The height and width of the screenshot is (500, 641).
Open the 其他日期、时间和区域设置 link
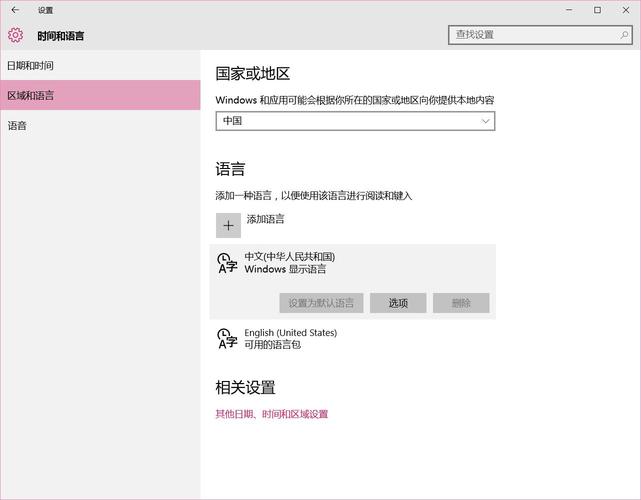click(272, 414)
